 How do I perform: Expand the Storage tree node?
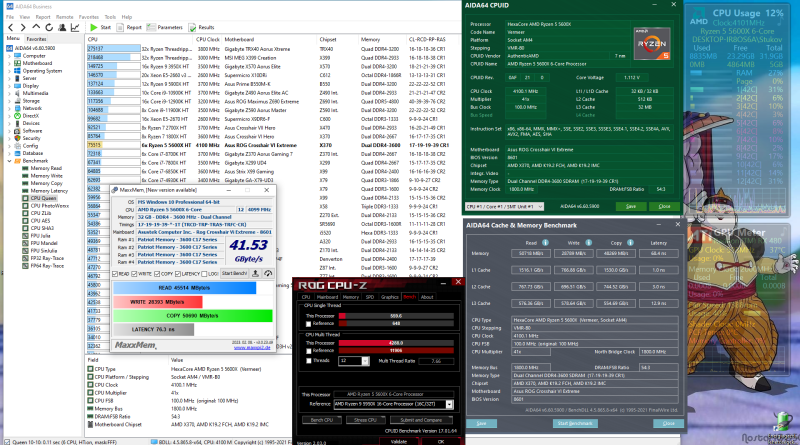[x=9, y=101]
